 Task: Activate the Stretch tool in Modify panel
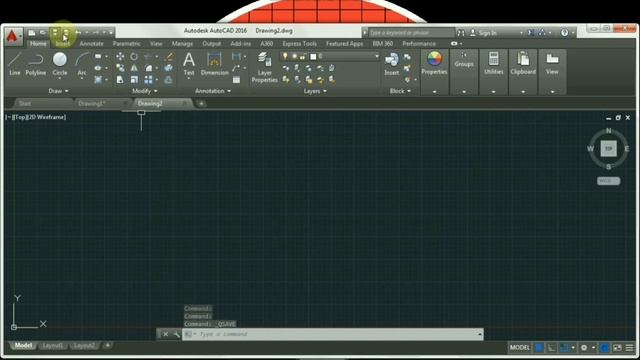[x=120, y=80]
